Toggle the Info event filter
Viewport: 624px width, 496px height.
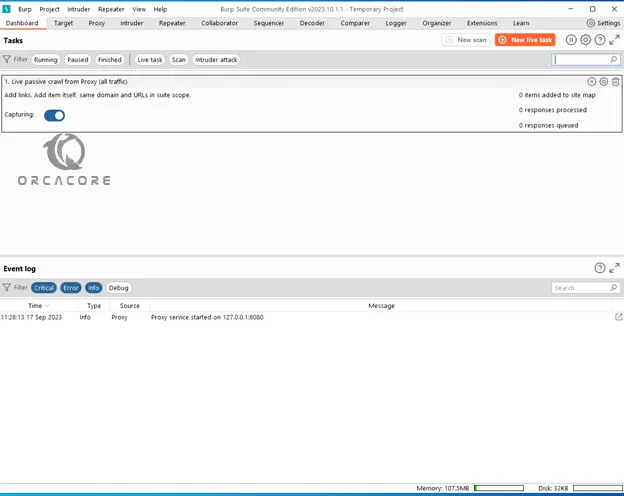pyautogui.click(x=94, y=288)
